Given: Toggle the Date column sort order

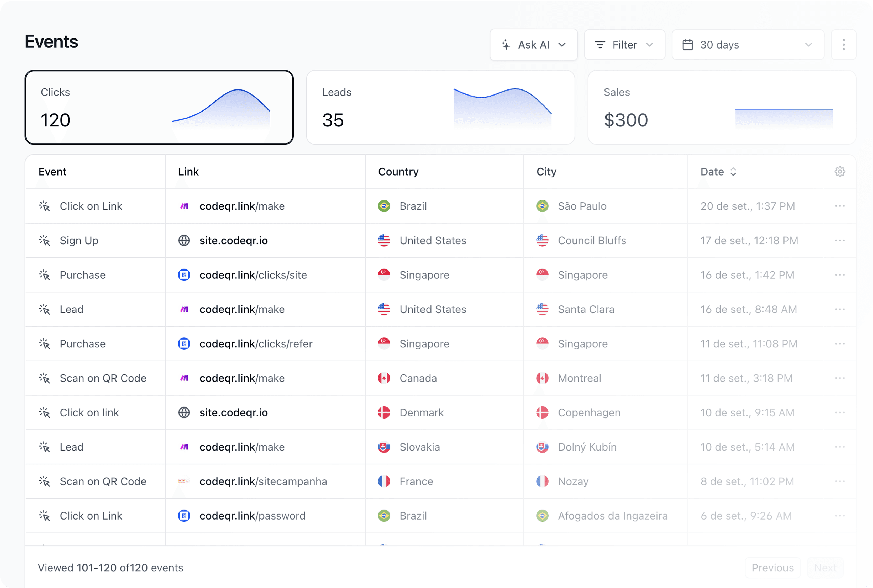Looking at the screenshot, I should 733,171.
